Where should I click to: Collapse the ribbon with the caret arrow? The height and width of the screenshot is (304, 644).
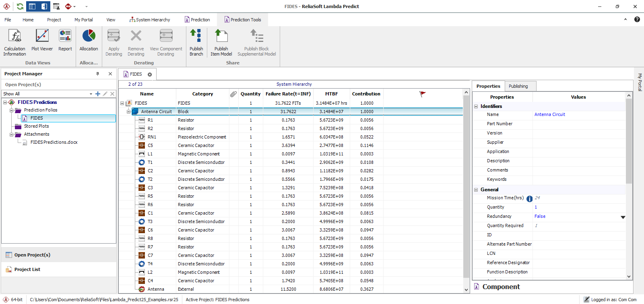tap(625, 19)
